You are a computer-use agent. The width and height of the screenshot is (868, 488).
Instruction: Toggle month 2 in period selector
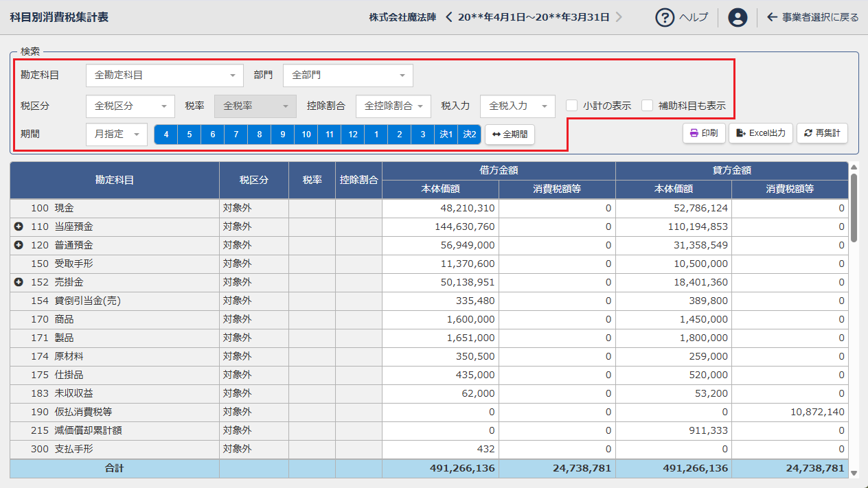pyautogui.click(x=400, y=135)
